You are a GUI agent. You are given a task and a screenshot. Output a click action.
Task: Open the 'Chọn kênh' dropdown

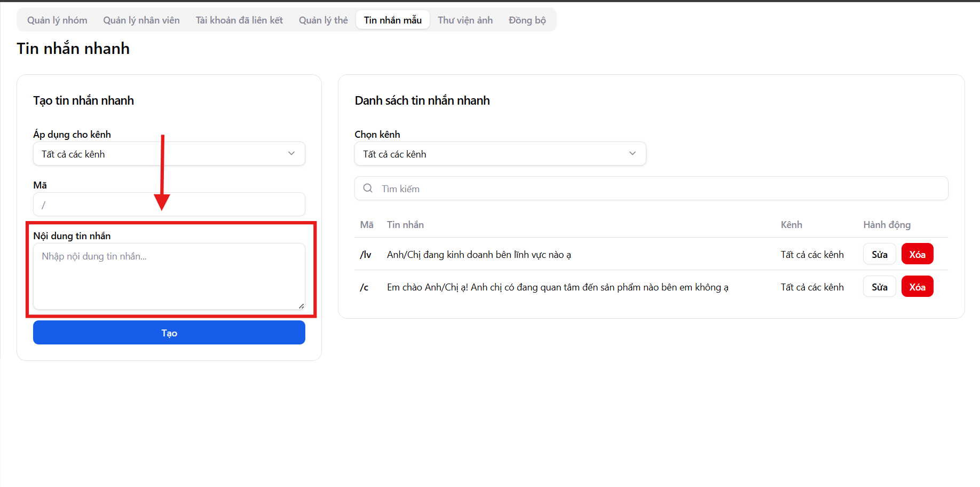[500, 154]
